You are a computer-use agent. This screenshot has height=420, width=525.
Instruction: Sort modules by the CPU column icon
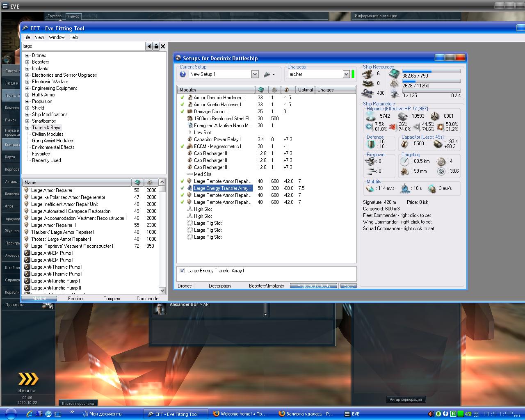pyautogui.click(x=261, y=90)
